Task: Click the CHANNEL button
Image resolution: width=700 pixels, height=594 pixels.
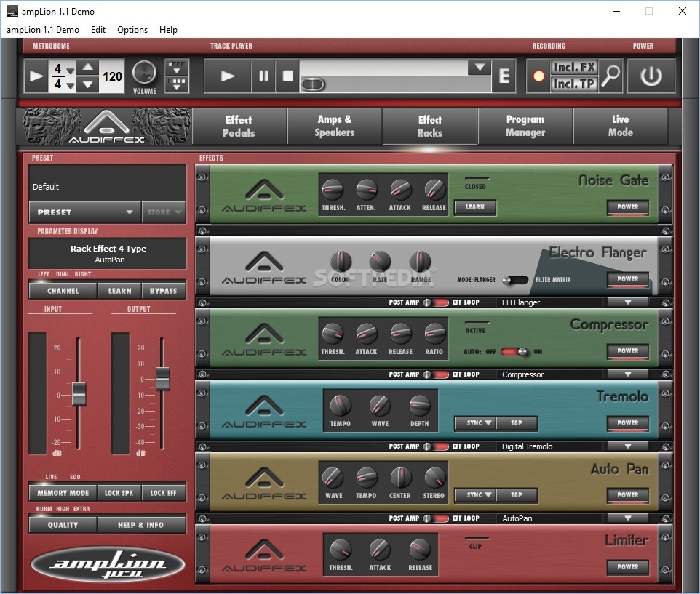Action: pos(63,291)
